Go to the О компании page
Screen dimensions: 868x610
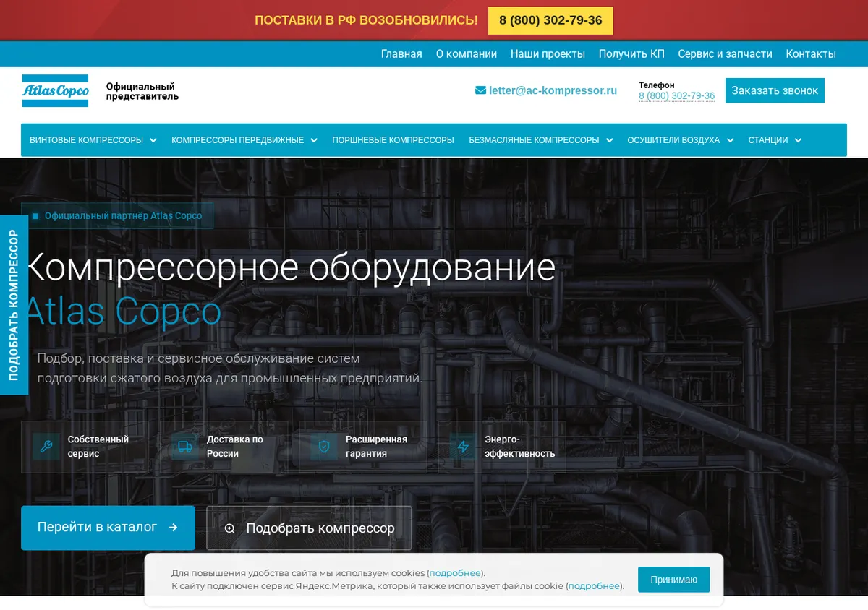click(467, 54)
